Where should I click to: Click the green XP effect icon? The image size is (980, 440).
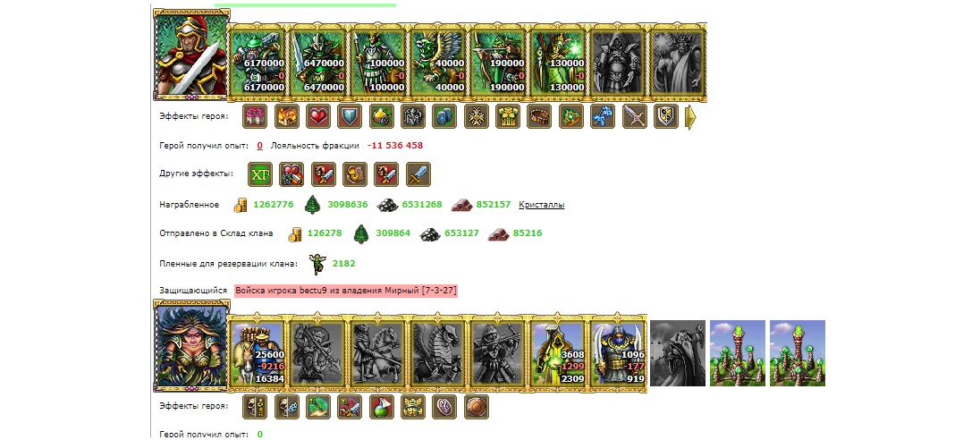pyautogui.click(x=260, y=174)
